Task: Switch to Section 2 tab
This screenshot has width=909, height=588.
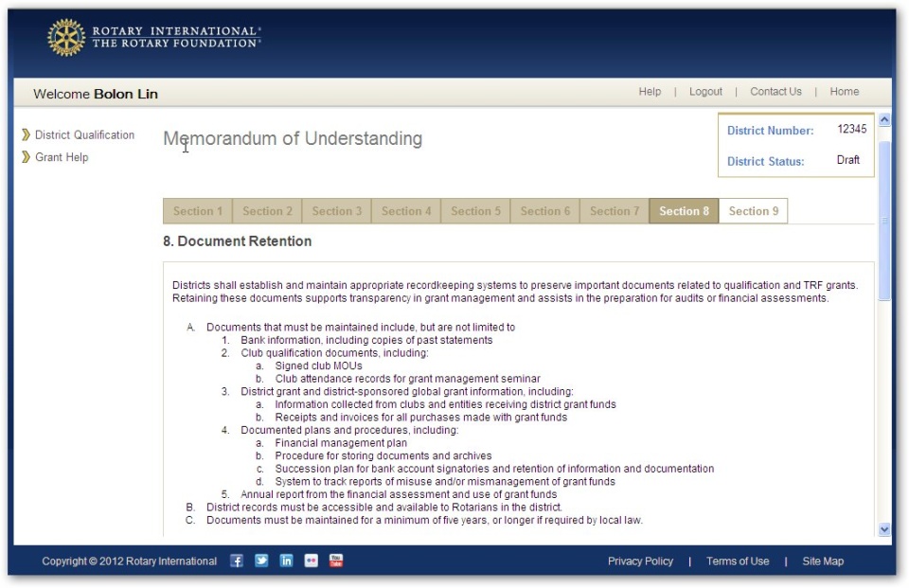Action: [x=267, y=211]
